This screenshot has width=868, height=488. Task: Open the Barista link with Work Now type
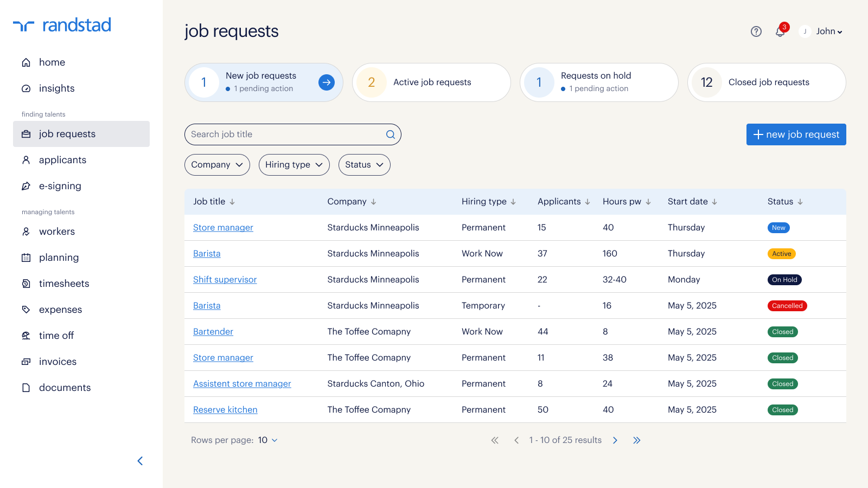pyautogui.click(x=207, y=254)
